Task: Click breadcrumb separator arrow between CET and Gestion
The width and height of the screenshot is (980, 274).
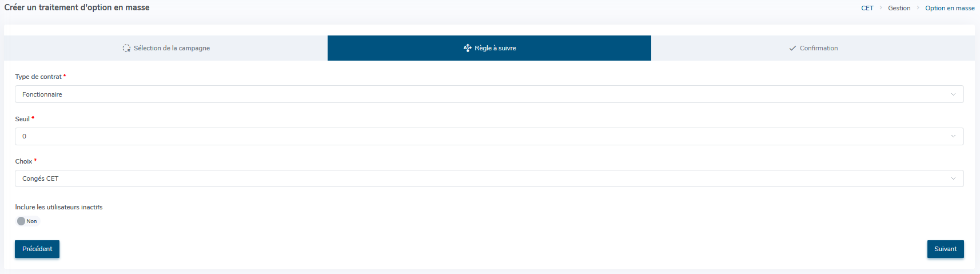Action: (x=881, y=8)
